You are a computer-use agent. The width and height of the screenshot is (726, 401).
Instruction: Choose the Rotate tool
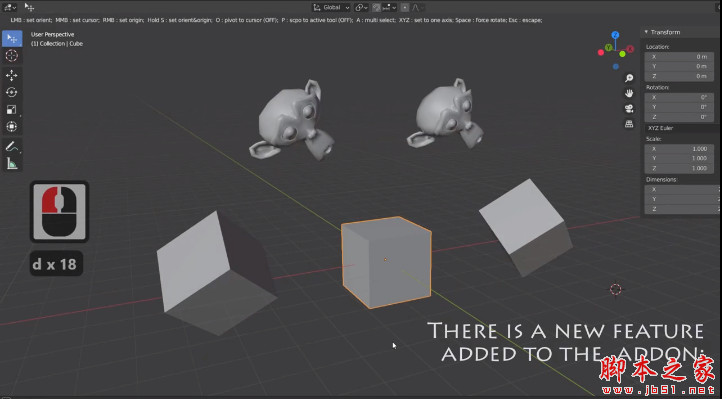pos(12,92)
